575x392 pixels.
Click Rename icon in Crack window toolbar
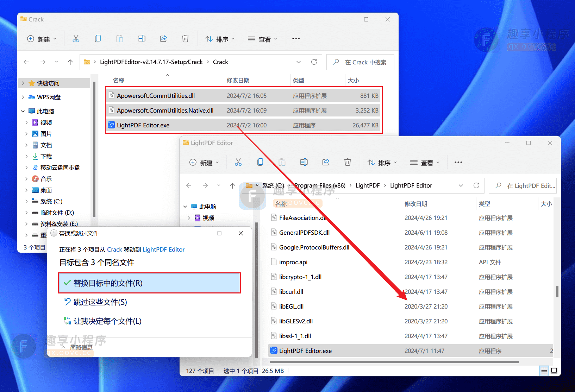(x=142, y=39)
